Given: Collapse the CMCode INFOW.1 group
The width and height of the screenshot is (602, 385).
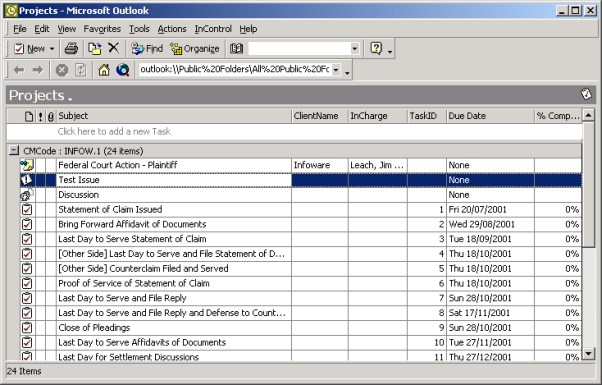Looking at the screenshot, I should click(14, 150).
